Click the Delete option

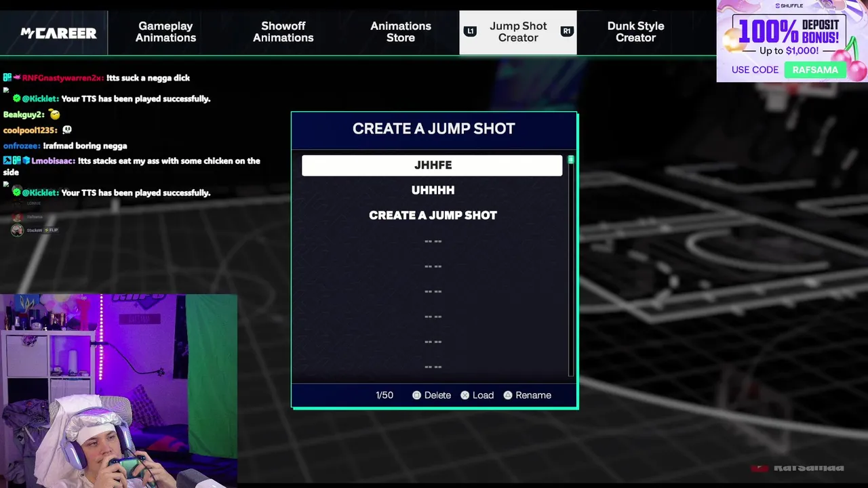coord(437,395)
